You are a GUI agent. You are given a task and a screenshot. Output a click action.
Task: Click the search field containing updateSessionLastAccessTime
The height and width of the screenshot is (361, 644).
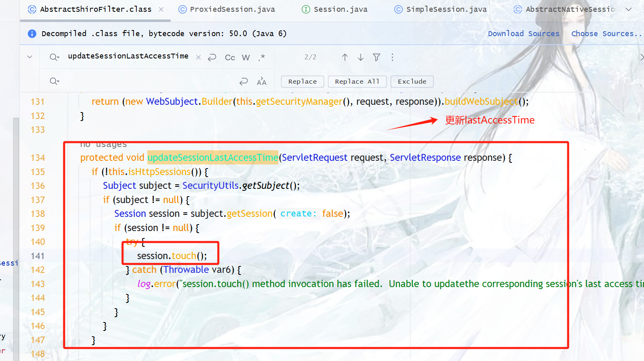pos(128,56)
